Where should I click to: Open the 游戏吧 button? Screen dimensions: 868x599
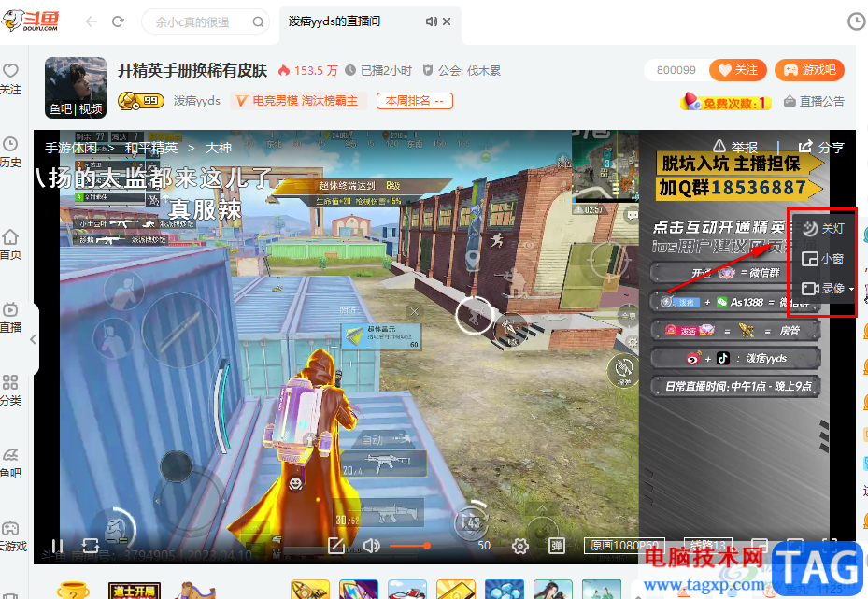pyautogui.click(x=809, y=70)
